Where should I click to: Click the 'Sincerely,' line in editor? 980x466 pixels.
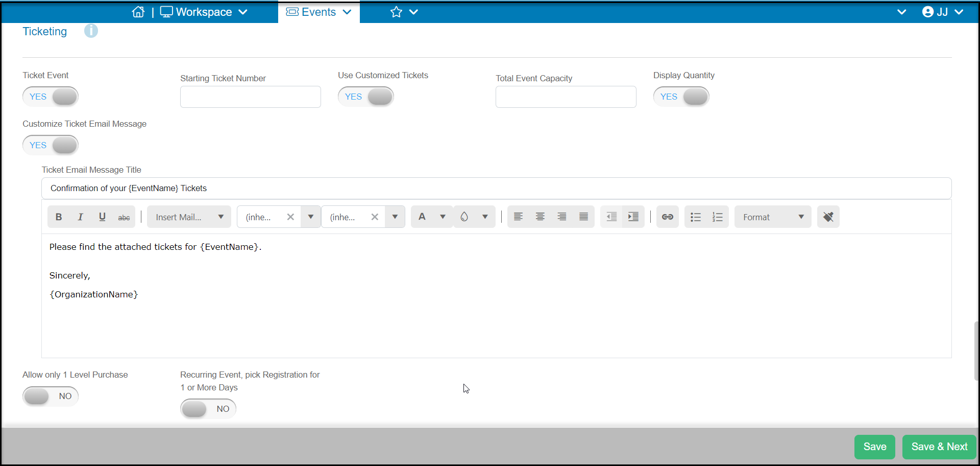click(x=70, y=275)
